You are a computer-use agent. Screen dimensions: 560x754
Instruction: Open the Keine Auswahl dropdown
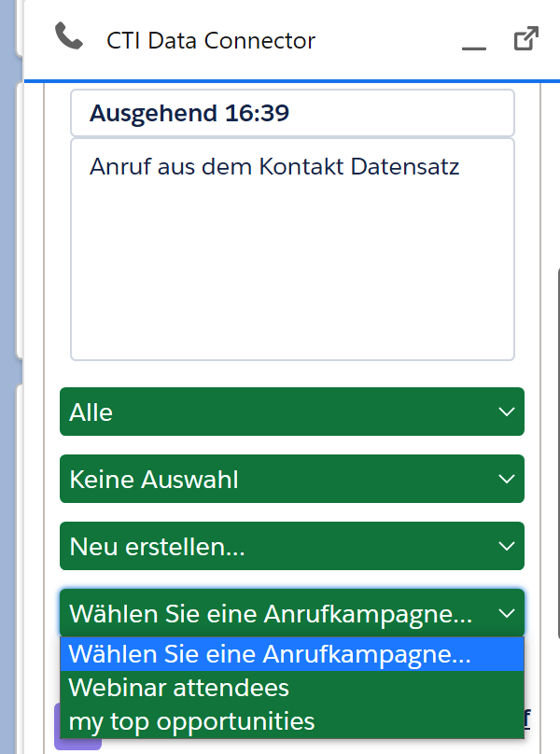pos(292,479)
